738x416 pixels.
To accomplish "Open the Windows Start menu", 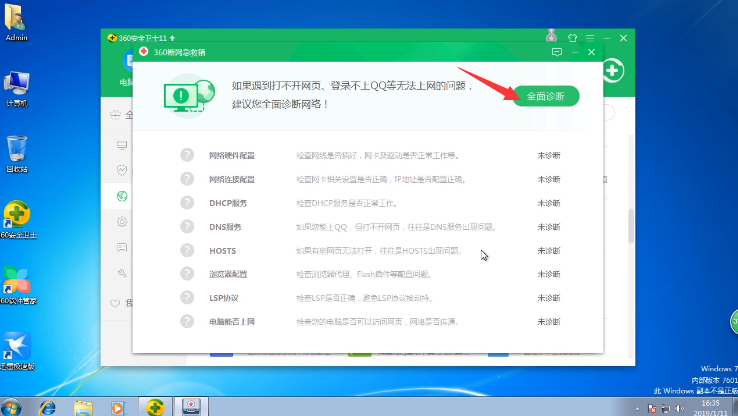I will 15,405.
